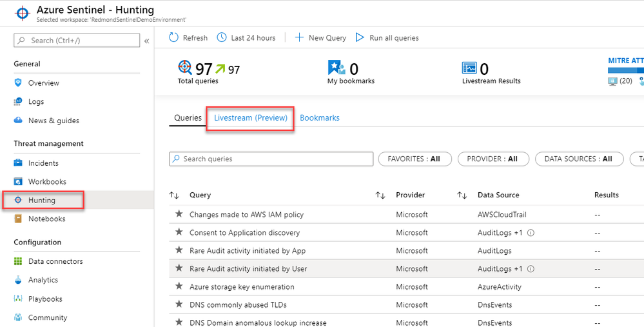This screenshot has width=644, height=327.
Task: Select 'Rare Audit activity initiated by App' query
Action: [x=248, y=251]
